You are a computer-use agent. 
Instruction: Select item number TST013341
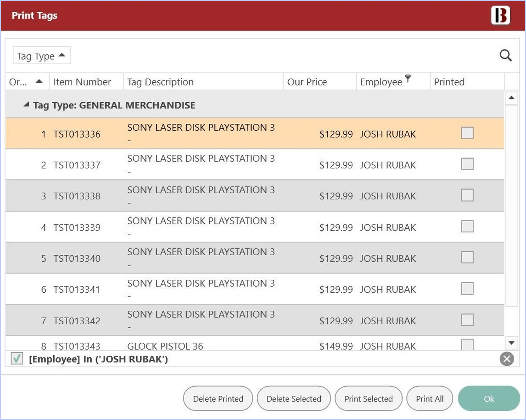tap(77, 289)
